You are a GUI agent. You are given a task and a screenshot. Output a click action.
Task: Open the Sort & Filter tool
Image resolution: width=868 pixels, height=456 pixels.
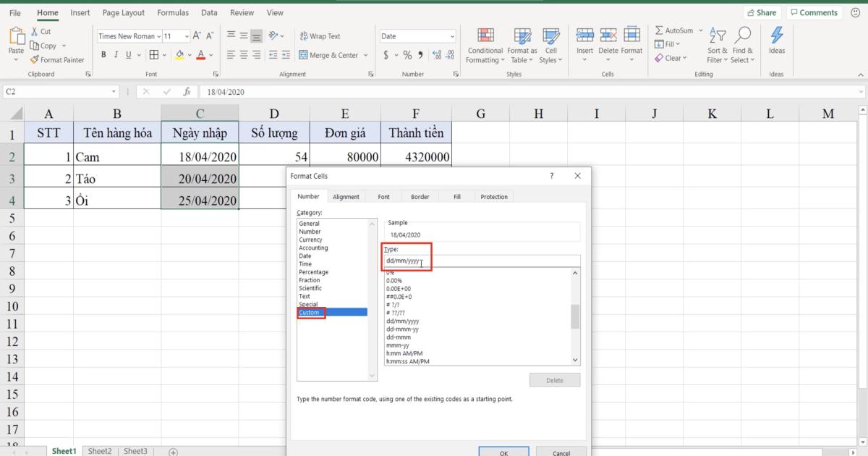click(x=717, y=43)
